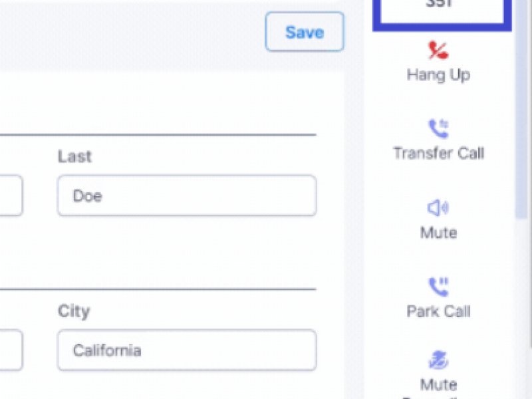Click the Save button
Image resolution: width=532 pixels, height=399 pixels.
[305, 31]
